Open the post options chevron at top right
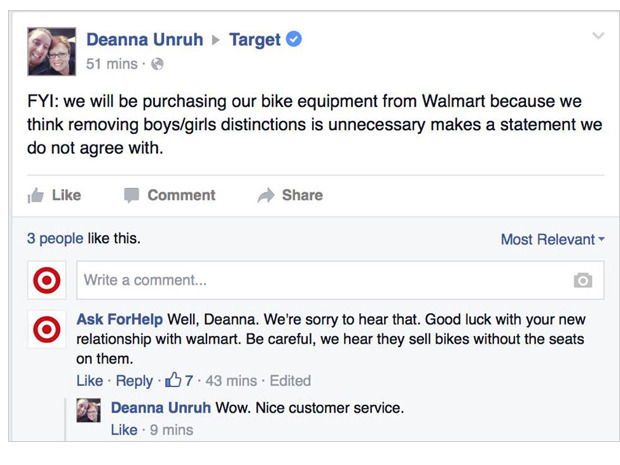This screenshot has height=465, width=620. tap(598, 36)
